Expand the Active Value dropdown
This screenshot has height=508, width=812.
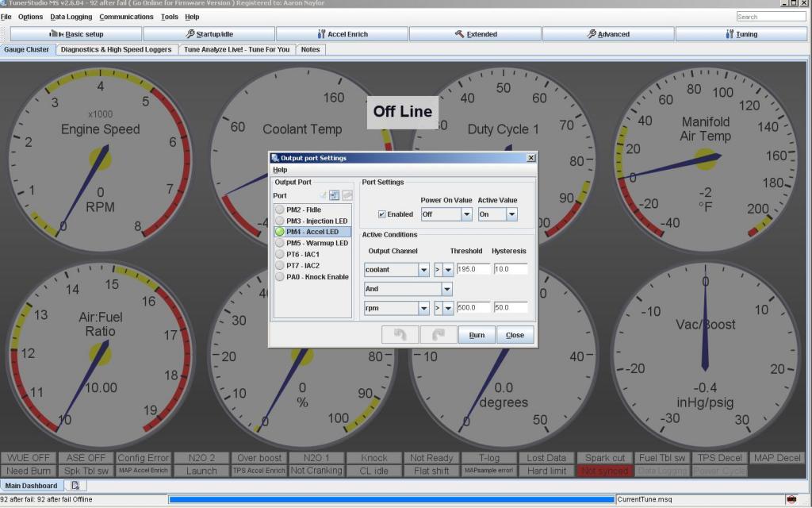tap(511, 214)
